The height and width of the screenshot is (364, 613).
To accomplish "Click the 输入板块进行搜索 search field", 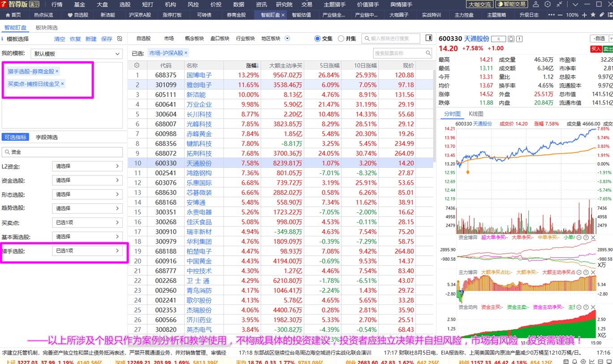I will tap(391, 39).
